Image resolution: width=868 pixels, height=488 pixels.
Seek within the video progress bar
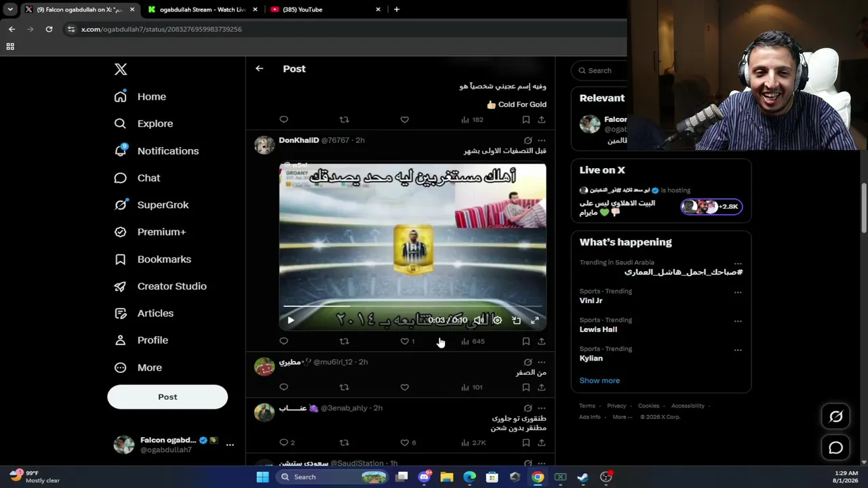(x=412, y=306)
